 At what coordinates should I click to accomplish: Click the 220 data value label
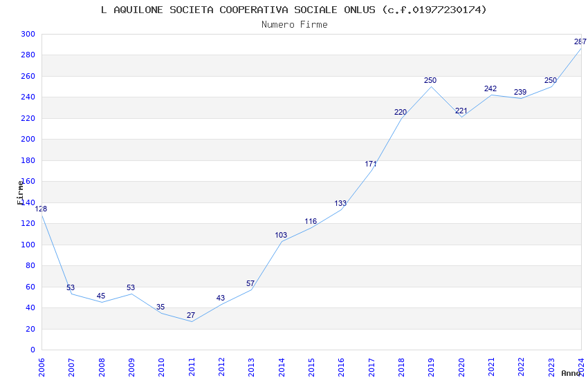pyautogui.click(x=401, y=112)
